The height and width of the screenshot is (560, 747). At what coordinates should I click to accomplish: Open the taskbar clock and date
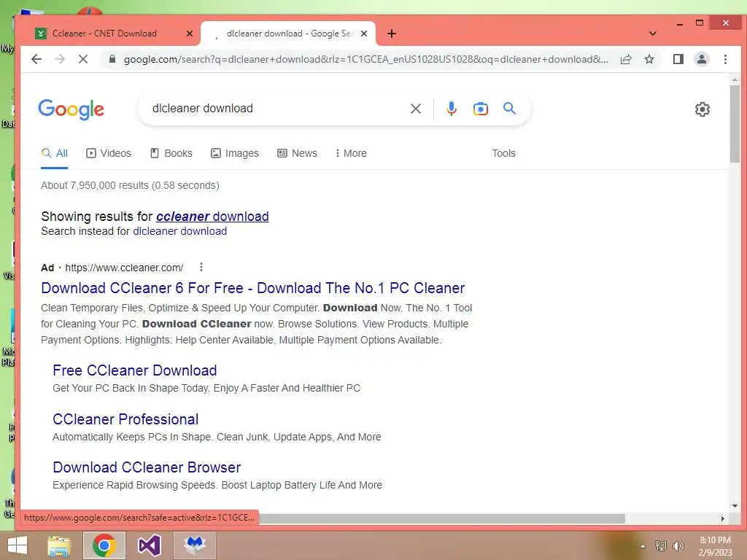click(x=715, y=546)
